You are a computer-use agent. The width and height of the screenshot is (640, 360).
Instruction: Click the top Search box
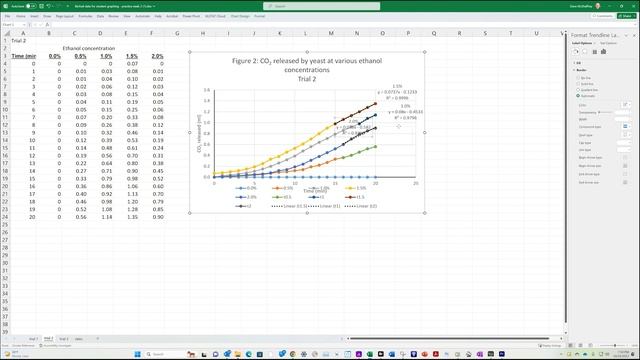coord(322,6)
